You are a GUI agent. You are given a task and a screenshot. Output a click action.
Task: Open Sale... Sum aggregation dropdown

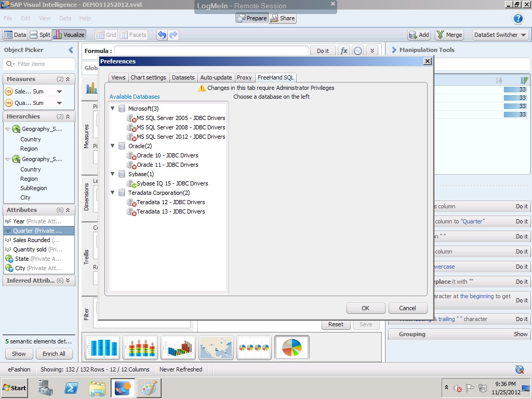[x=59, y=91]
